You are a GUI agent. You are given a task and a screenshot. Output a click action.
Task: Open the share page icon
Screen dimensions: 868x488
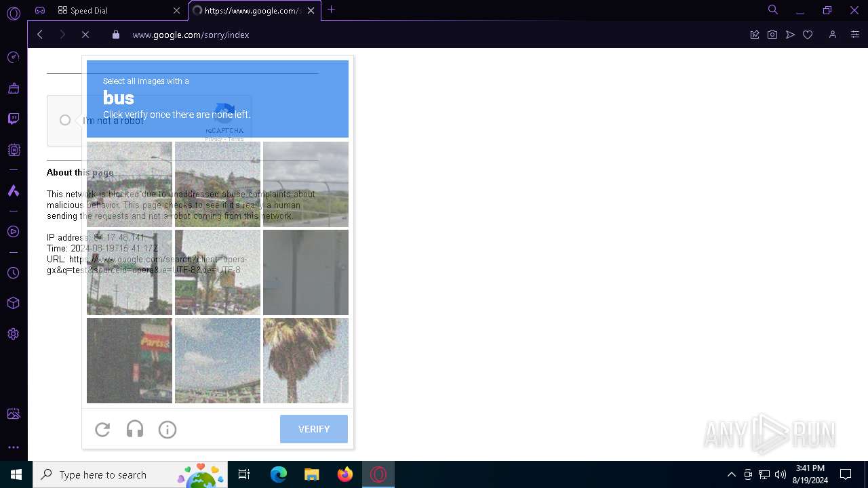tap(755, 35)
